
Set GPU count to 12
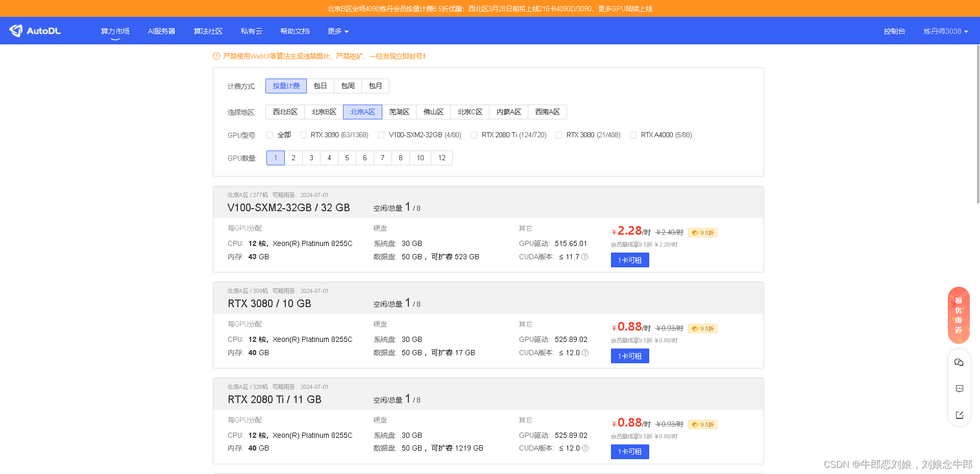point(442,158)
